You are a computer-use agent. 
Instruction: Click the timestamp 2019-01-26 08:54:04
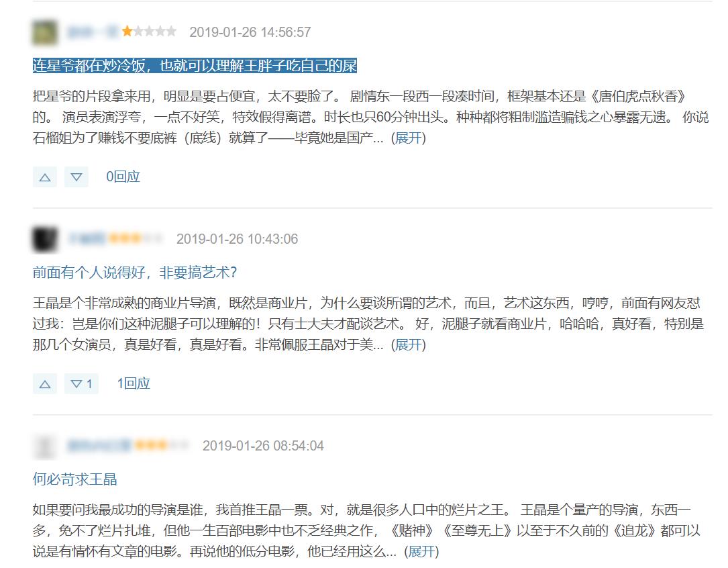pyautogui.click(x=263, y=446)
